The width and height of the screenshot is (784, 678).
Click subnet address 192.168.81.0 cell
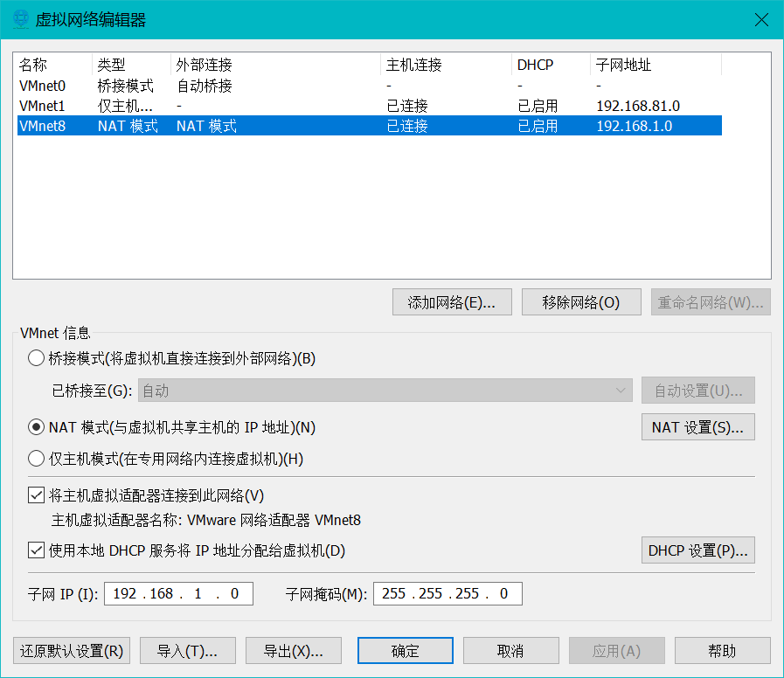pyautogui.click(x=638, y=106)
